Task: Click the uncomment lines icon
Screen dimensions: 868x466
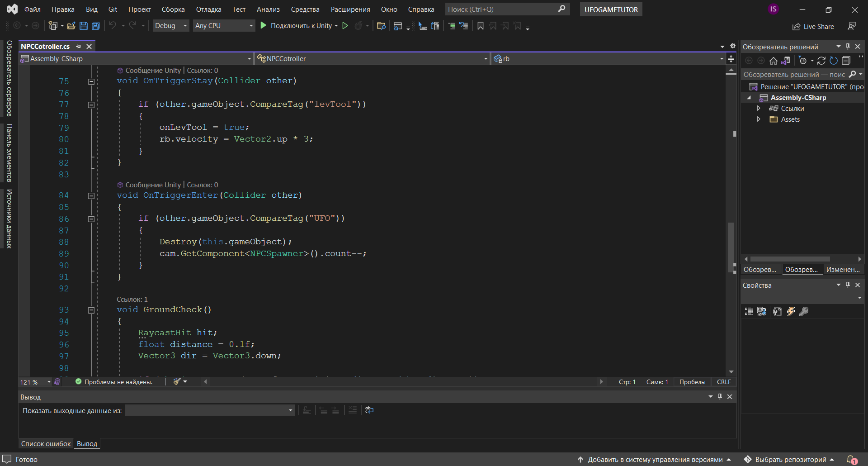Action: 464,26
